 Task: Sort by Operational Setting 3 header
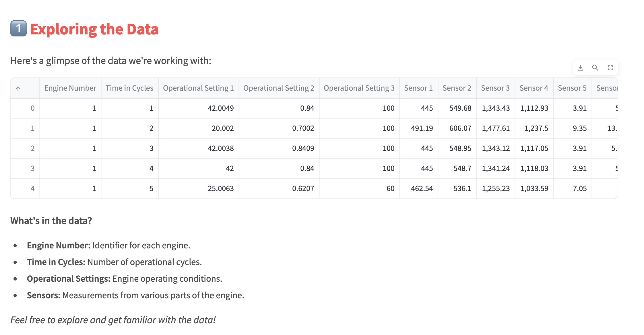tap(359, 88)
